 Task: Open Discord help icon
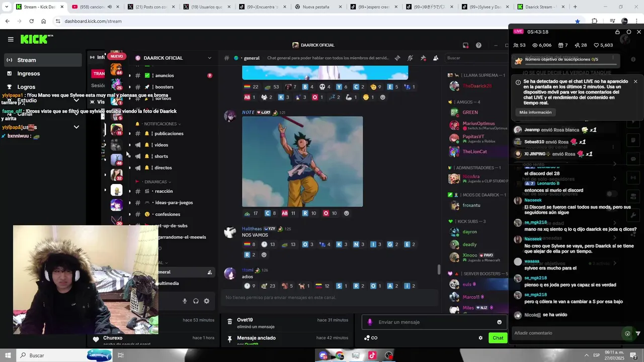478,45
